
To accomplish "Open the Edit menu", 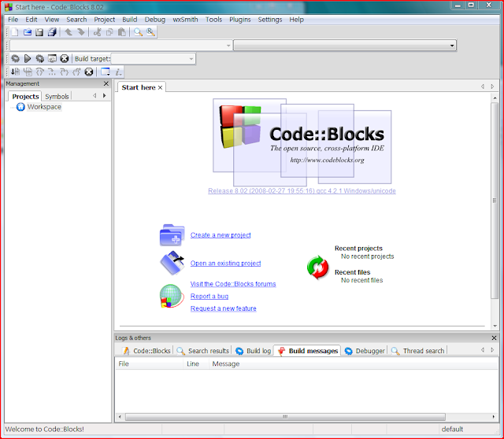I will tap(31, 20).
